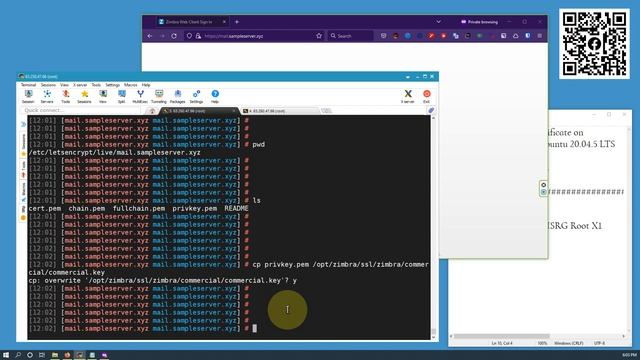The width and height of the screenshot is (640, 360).
Task: Open the Macros menu
Action: pyautogui.click(x=131, y=85)
